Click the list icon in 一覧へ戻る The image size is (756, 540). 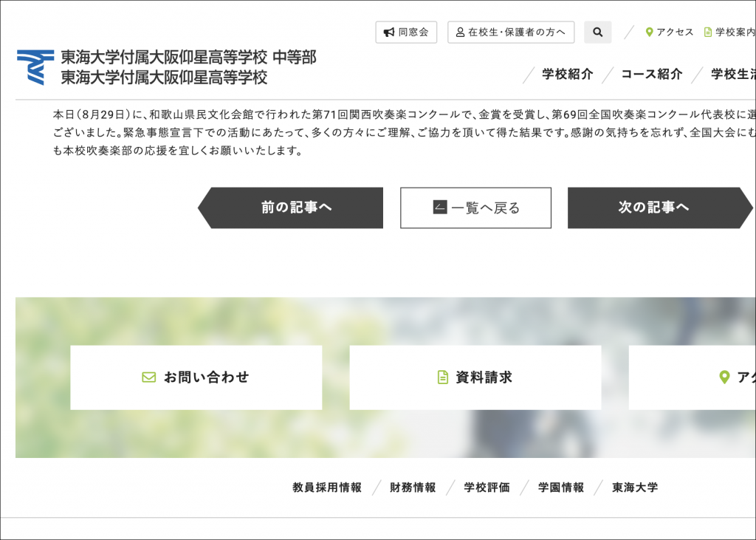pyautogui.click(x=440, y=208)
